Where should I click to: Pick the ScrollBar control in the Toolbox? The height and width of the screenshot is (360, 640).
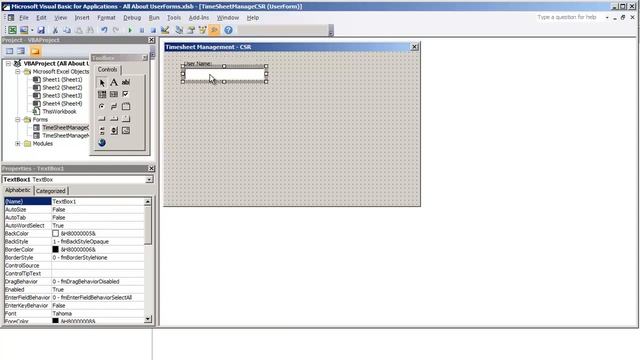[x=102, y=131]
